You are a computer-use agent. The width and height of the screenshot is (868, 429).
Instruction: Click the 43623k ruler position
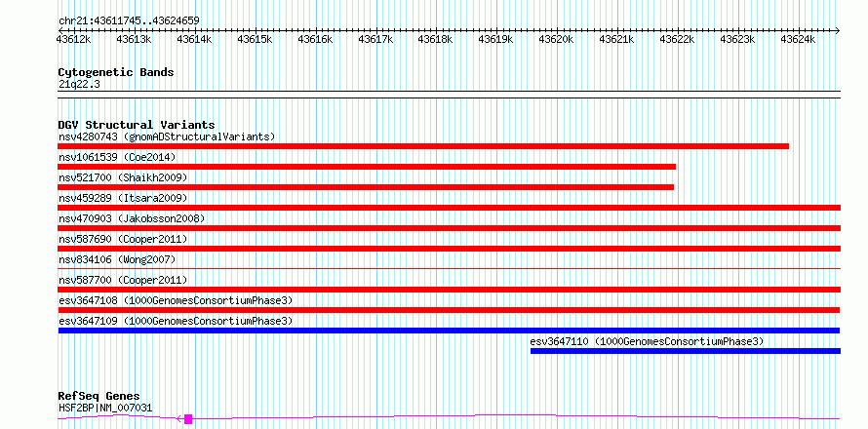pos(737,39)
